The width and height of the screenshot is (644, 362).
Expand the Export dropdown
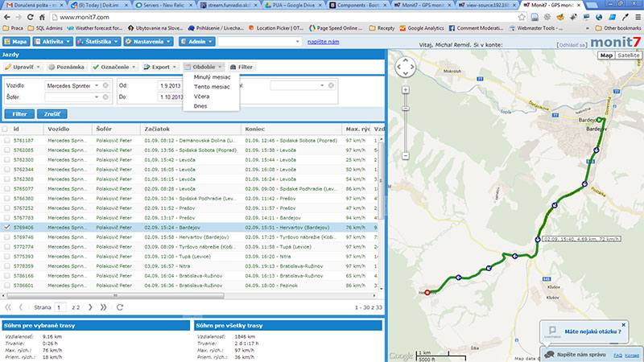158,67
